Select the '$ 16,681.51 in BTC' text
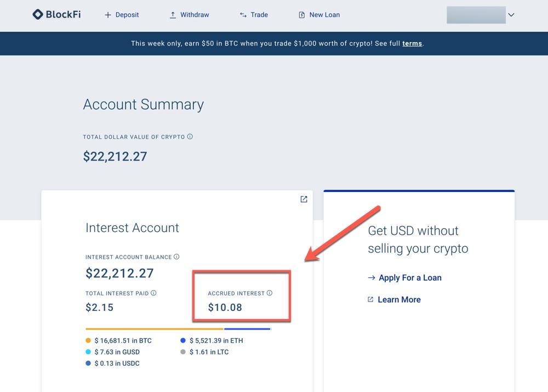Viewport: 548px width, 392px height. [x=123, y=340]
